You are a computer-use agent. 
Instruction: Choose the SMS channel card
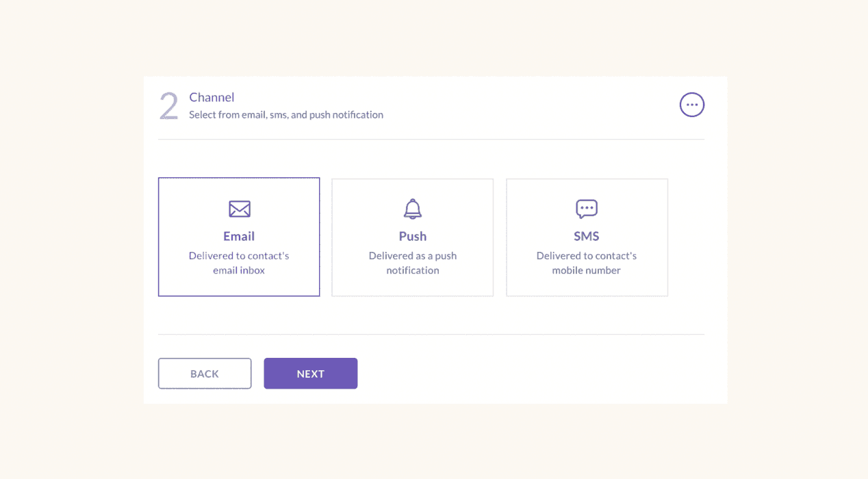coord(587,237)
